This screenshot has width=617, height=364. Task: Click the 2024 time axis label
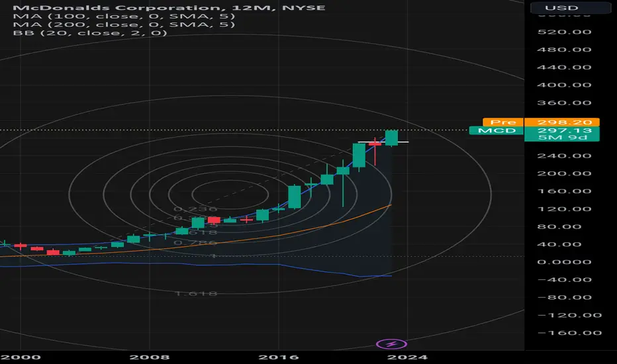(407, 357)
